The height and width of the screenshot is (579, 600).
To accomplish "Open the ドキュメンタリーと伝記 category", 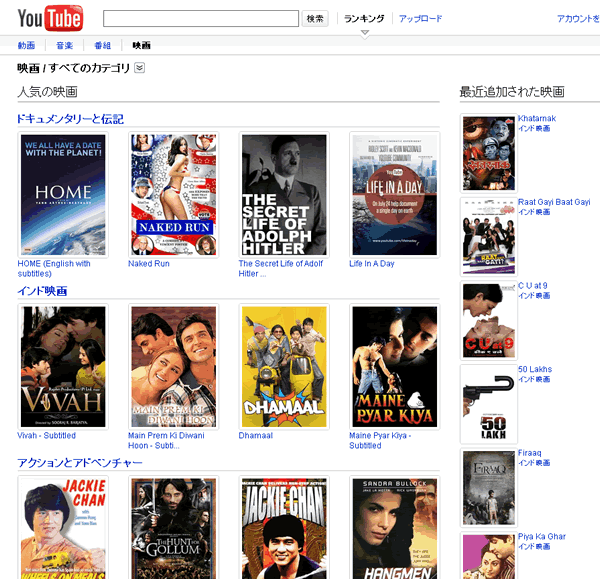I will [70, 119].
